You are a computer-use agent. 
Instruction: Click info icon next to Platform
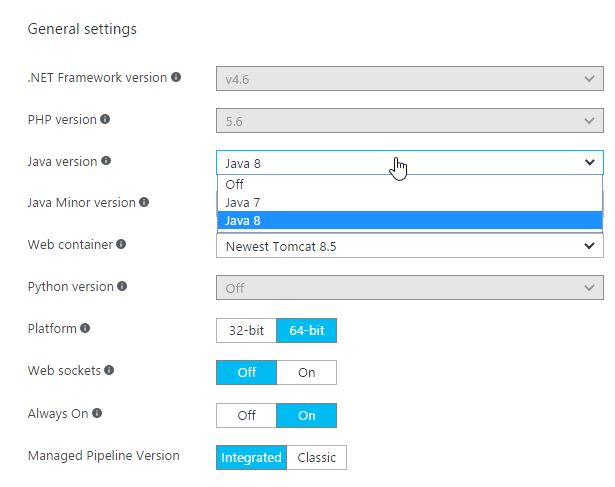pyautogui.click(x=85, y=328)
